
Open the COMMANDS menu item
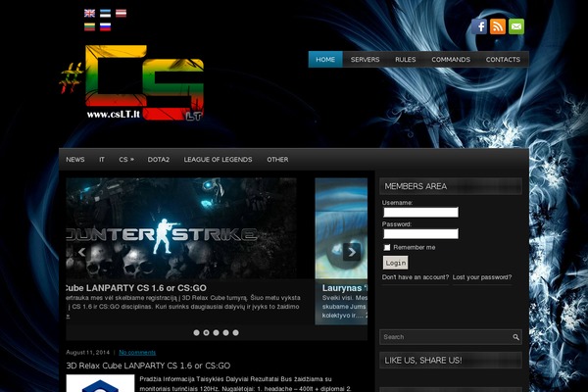point(451,59)
